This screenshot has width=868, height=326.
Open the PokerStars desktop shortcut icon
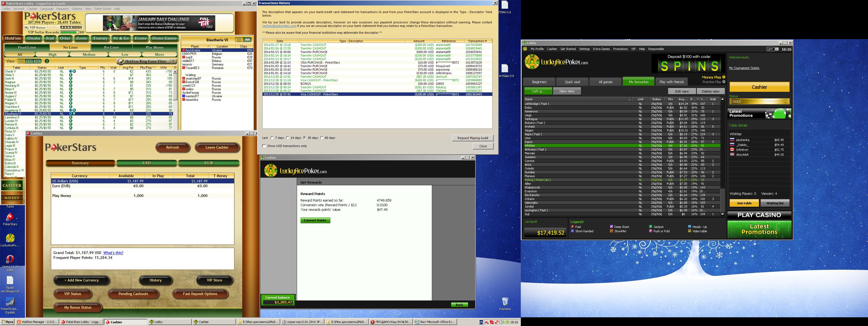(10, 217)
